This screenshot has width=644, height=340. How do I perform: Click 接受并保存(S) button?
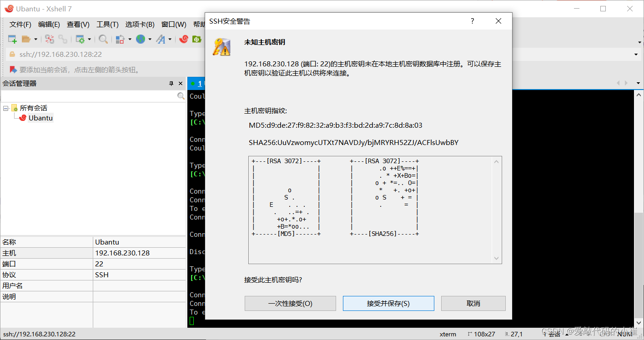[388, 303]
